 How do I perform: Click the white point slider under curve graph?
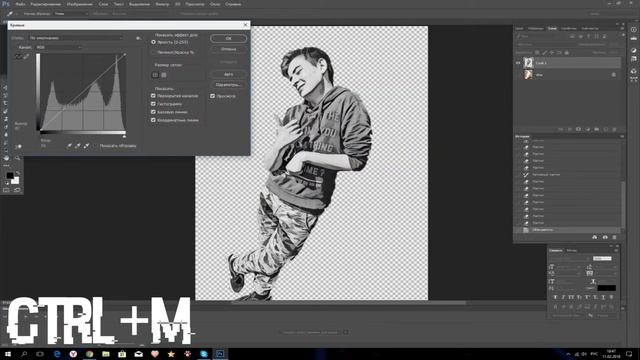coord(124,137)
